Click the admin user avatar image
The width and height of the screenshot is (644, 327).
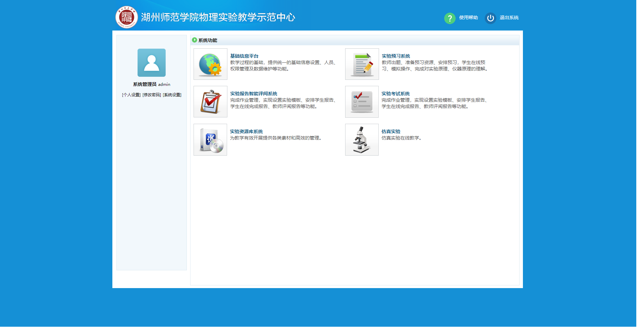[x=152, y=63]
